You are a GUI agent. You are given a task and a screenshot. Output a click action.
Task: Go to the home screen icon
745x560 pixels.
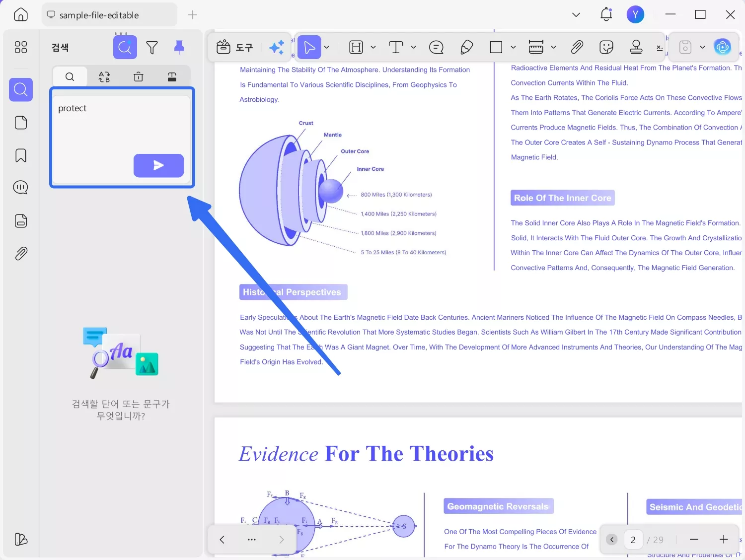pyautogui.click(x=21, y=15)
